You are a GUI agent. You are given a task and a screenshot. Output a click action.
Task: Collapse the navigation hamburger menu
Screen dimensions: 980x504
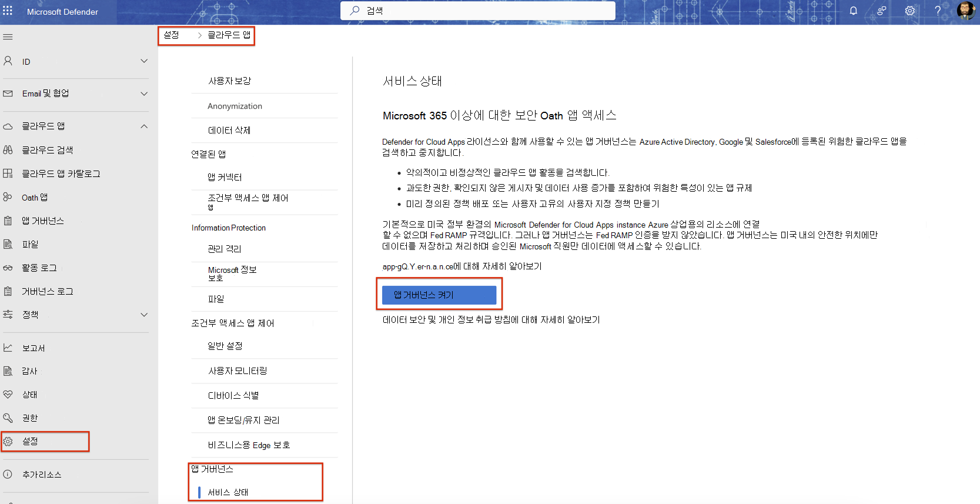(x=8, y=37)
